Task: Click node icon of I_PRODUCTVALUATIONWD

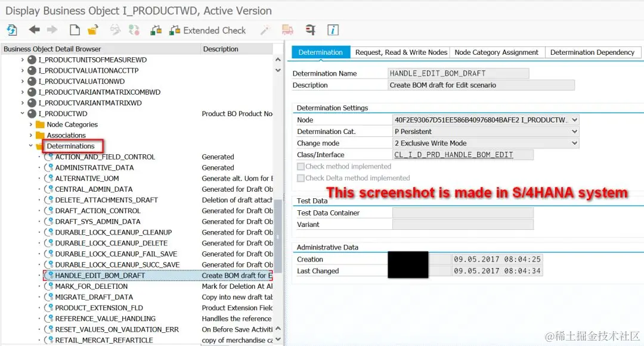Action: 32,81
